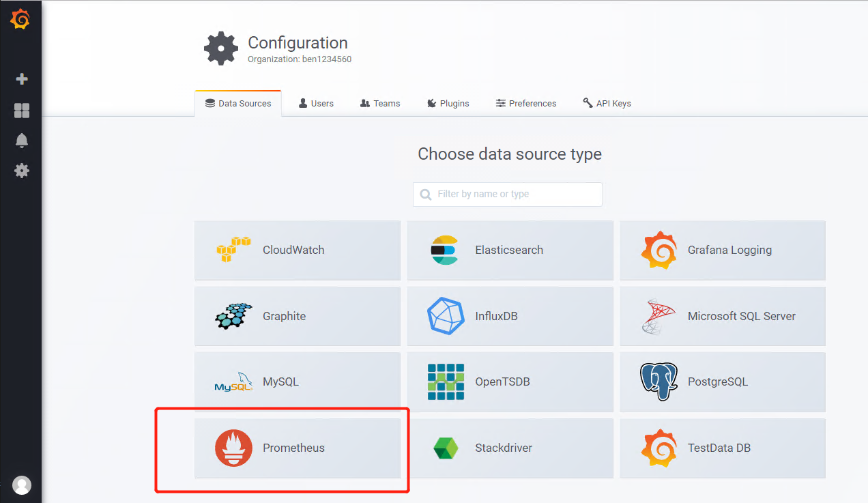Open the Grafana home logo
The height and width of the screenshot is (503, 868).
point(20,20)
